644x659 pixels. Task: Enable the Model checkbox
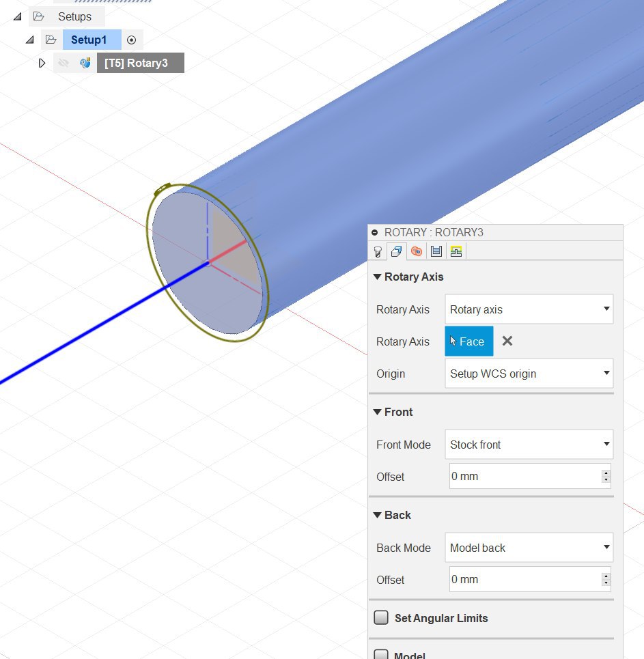381,654
